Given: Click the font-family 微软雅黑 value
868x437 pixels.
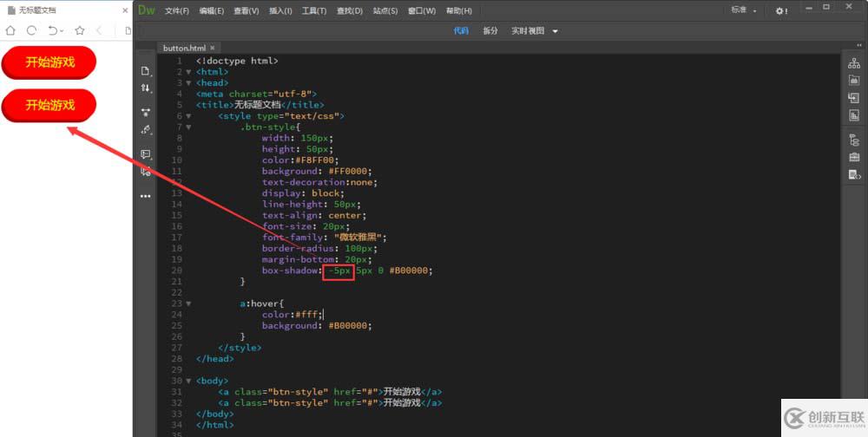Looking at the screenshot, I should tap(360, 238).
